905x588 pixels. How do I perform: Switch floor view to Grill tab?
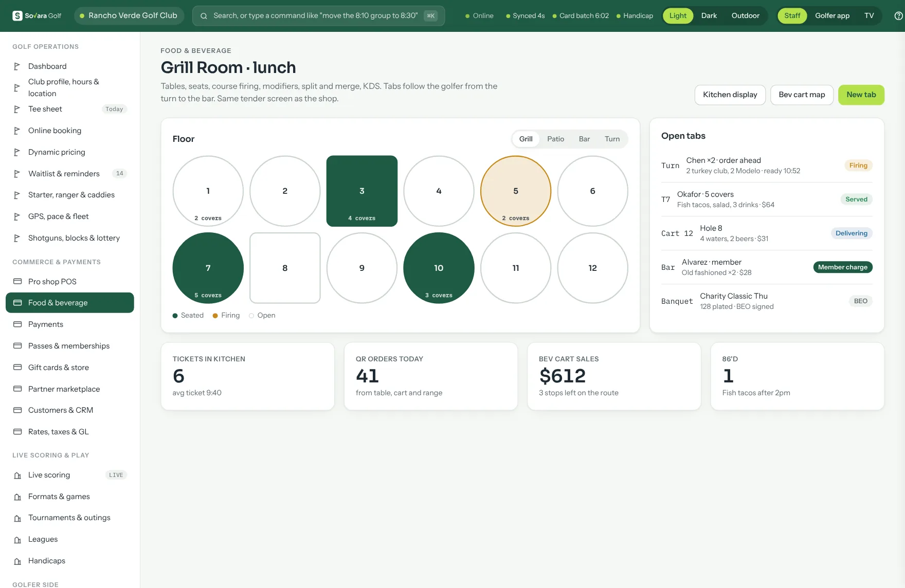pyautogui.click(x=526, y=139)
